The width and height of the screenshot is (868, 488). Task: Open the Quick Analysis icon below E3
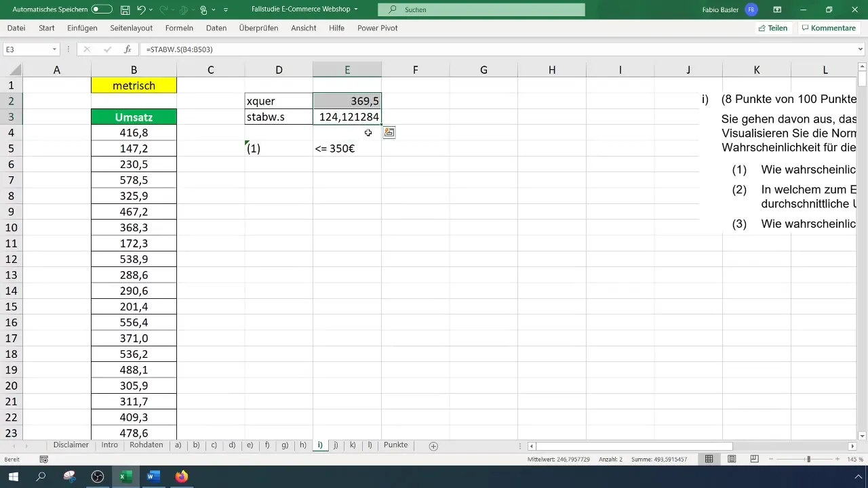pos(389,133)
